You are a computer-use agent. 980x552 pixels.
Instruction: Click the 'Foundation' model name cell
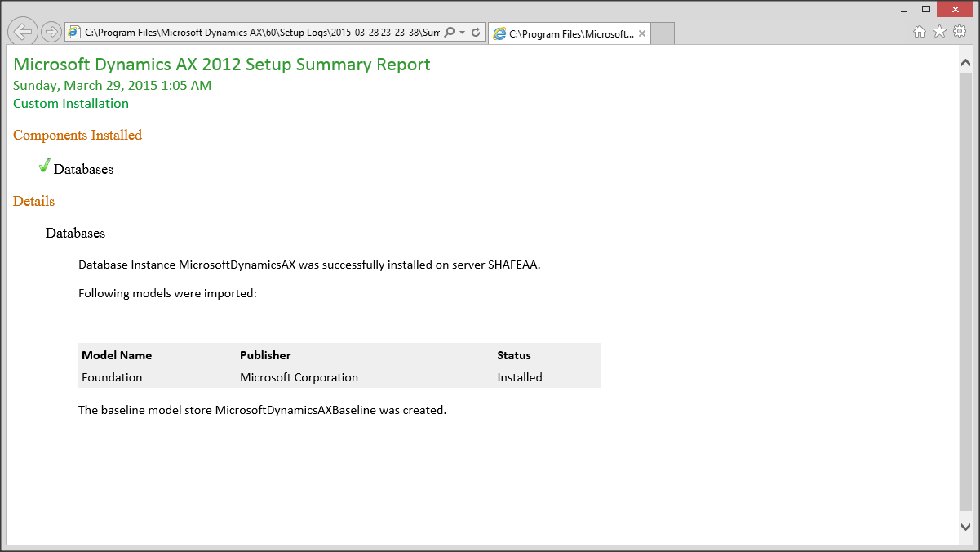(112, 377)
